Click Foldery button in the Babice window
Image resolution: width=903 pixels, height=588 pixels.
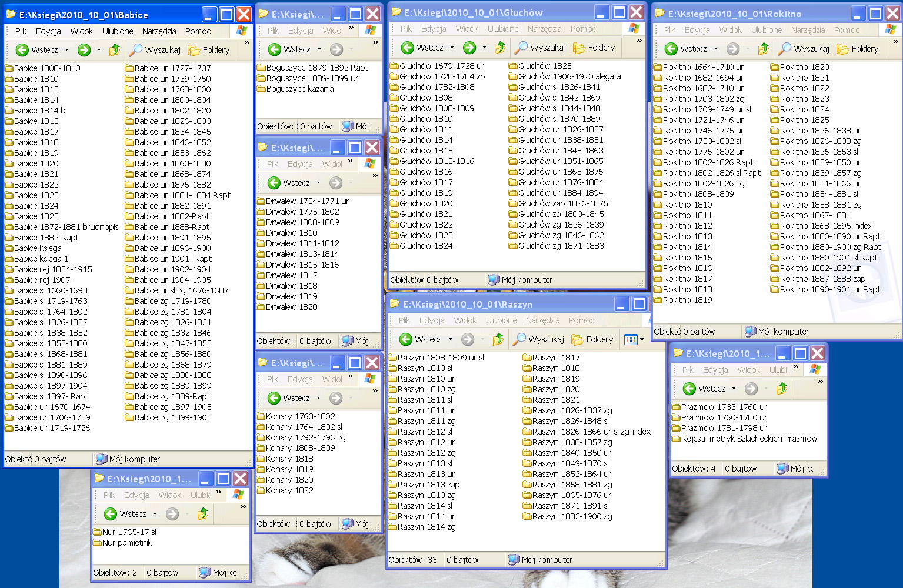[209, 50]
